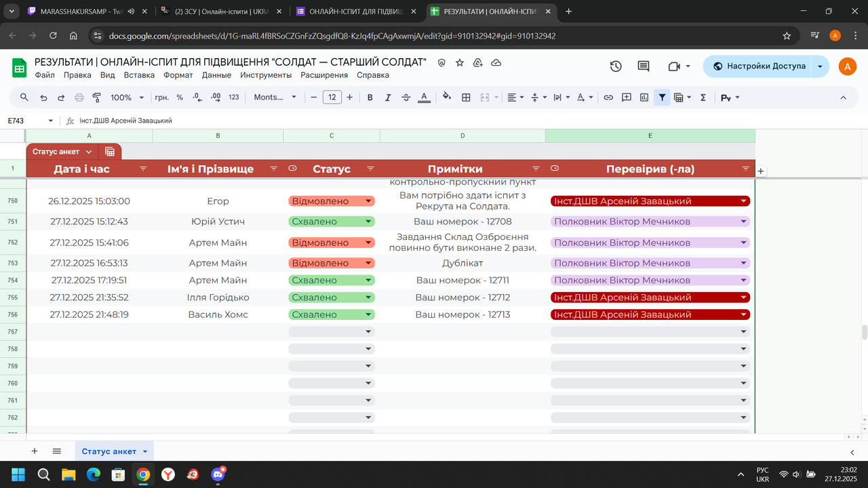868x488 pixels.
Task: Open status dropdown for Юрій Устич row
Action: (x=369, y=222)
